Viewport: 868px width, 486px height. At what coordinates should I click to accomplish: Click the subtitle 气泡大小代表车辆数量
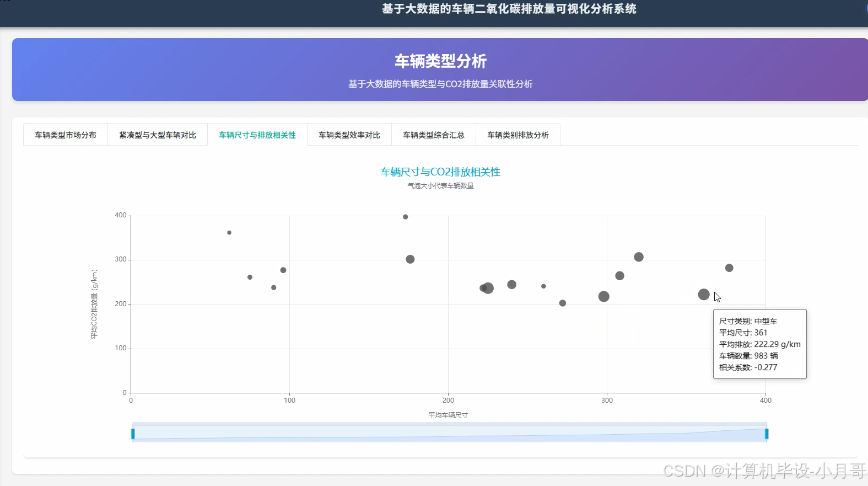440,186
